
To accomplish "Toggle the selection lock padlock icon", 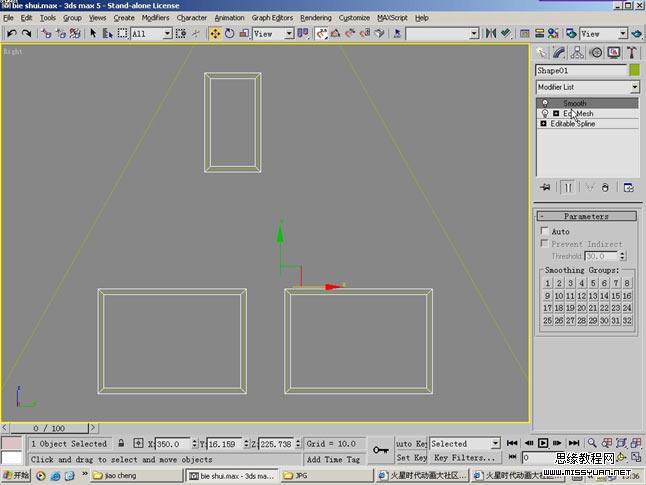I will (x=121, y=443).
